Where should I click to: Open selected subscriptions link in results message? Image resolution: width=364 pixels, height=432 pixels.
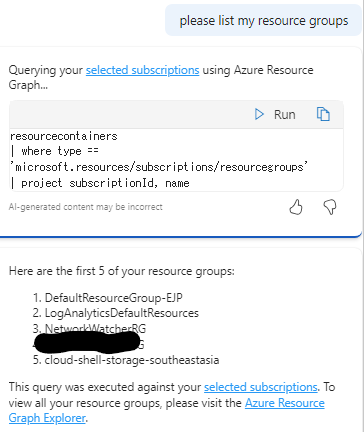[261, 387]
